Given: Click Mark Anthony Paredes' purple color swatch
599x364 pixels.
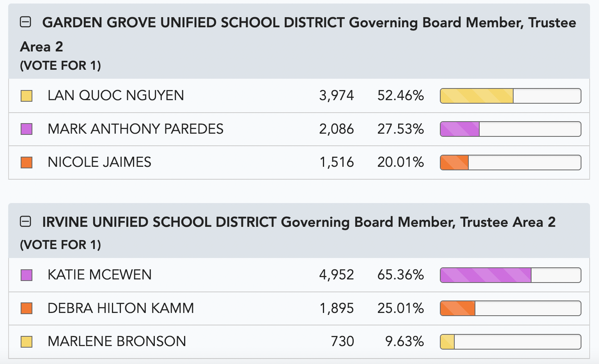Looking at the screenshot, I should [x=27, y=129].
